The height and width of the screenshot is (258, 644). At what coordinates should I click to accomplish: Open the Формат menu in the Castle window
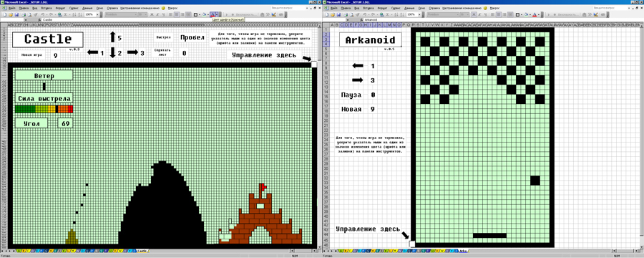pos(60,8)
